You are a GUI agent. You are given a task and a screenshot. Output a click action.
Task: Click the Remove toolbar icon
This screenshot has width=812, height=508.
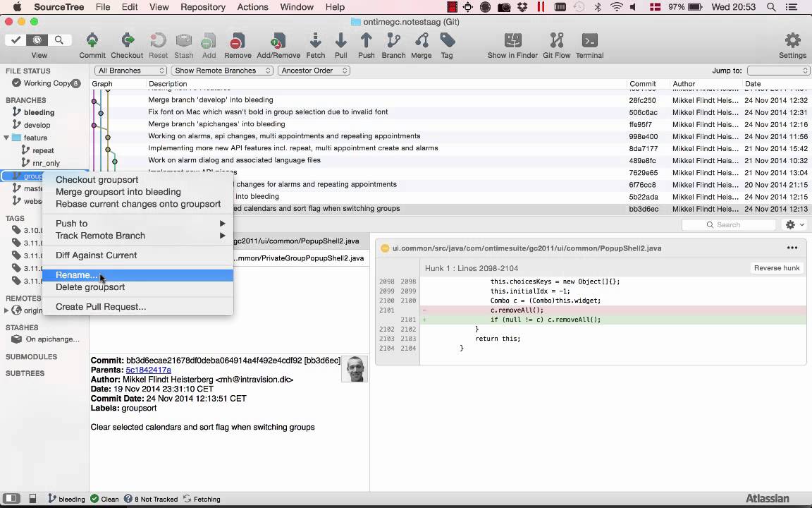point(238,40)
